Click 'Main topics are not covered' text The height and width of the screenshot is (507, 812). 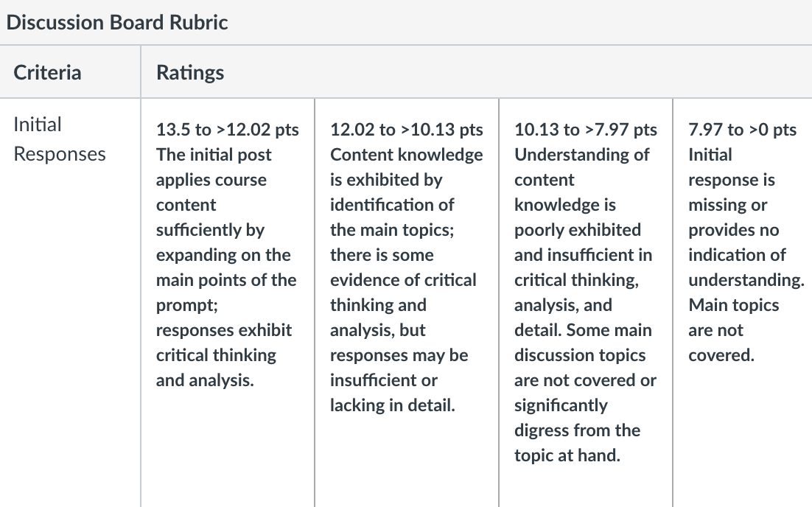(x=734, y=330)
